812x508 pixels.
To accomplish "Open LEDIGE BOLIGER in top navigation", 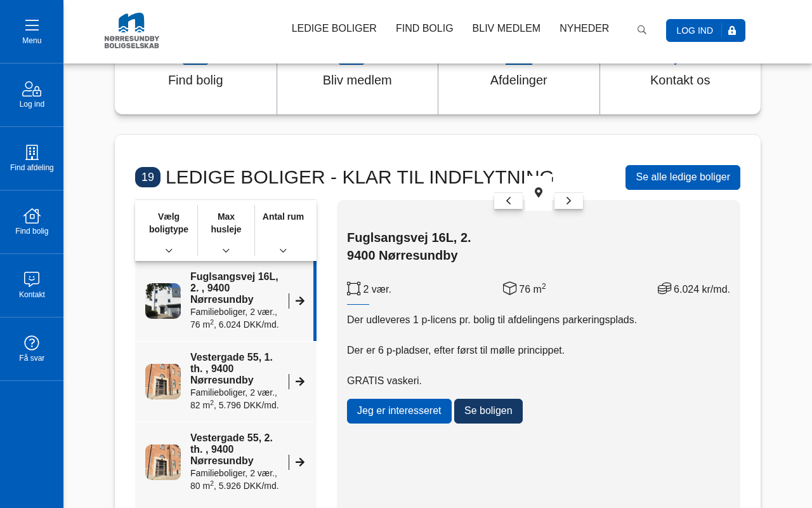I will (x=334, y=29).
